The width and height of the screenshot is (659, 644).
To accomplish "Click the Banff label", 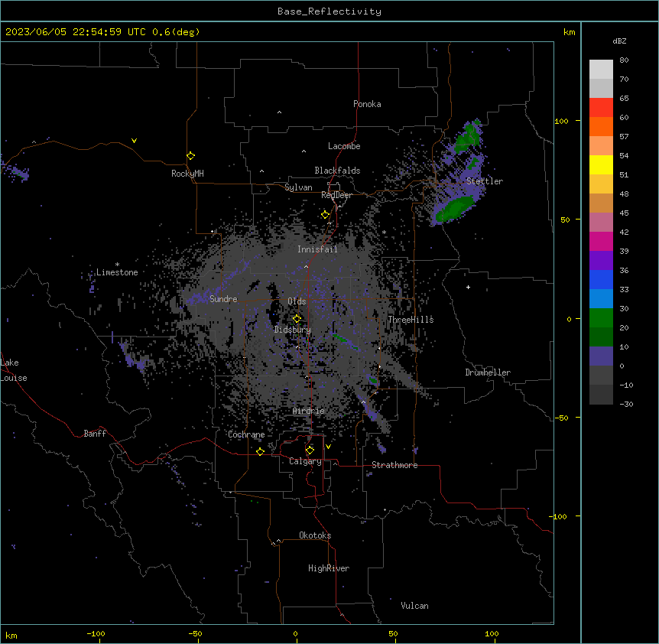I will (x=95, y=434).
